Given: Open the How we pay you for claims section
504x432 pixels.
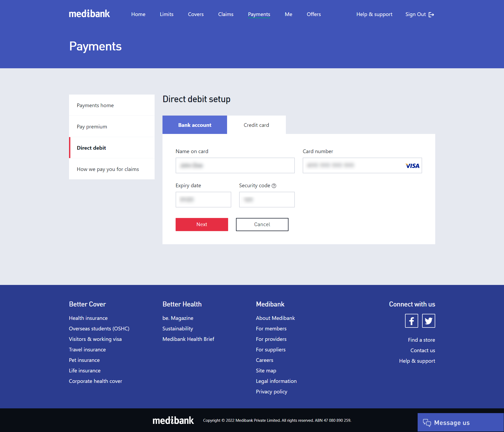Looking at the screenshot, I should 107,169.
